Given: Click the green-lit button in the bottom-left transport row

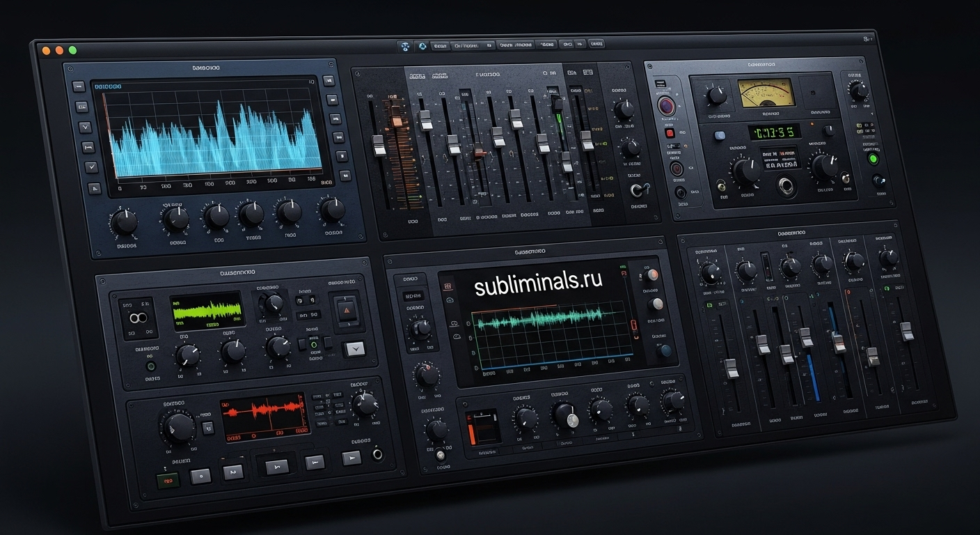Looking at the screenshot, I should 168,481.
